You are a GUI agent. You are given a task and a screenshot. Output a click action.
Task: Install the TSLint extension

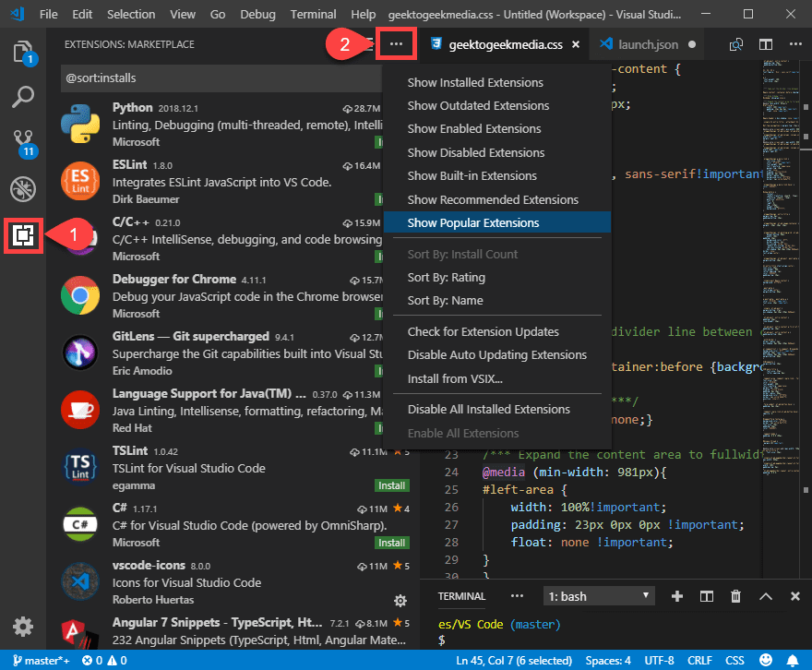coord(391,485)
